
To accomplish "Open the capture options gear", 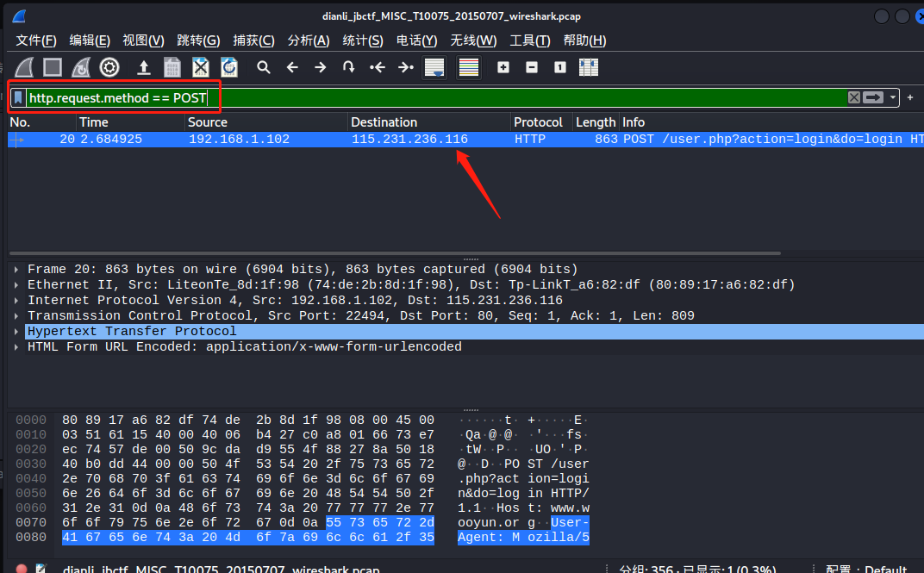I will click(110, 67).
